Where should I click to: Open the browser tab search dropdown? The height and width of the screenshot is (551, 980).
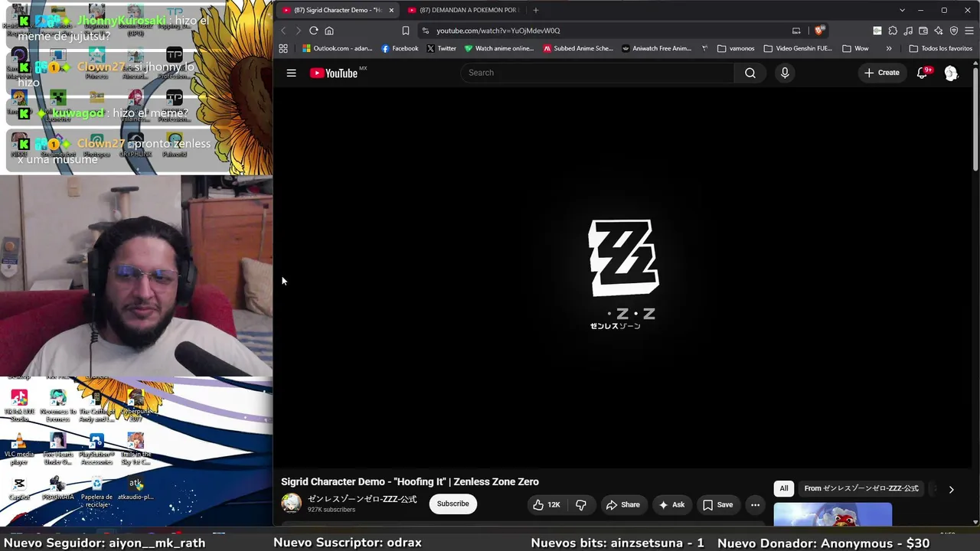tap(902, 10)
